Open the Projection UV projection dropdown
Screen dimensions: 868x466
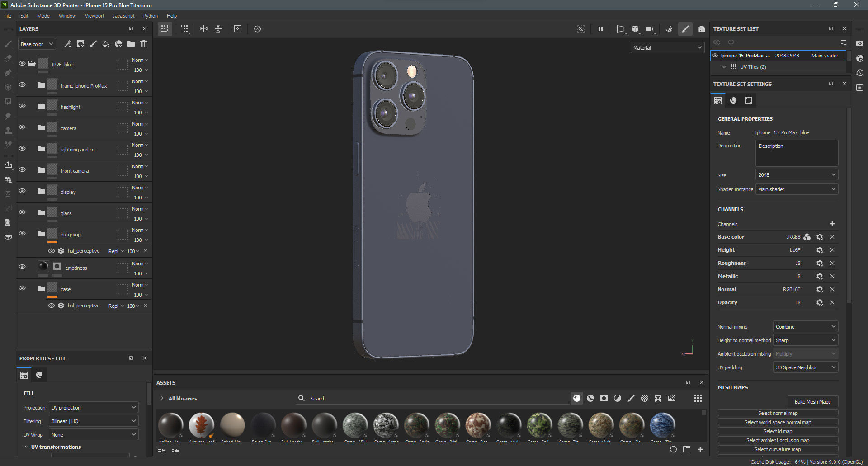pos(94,408)
